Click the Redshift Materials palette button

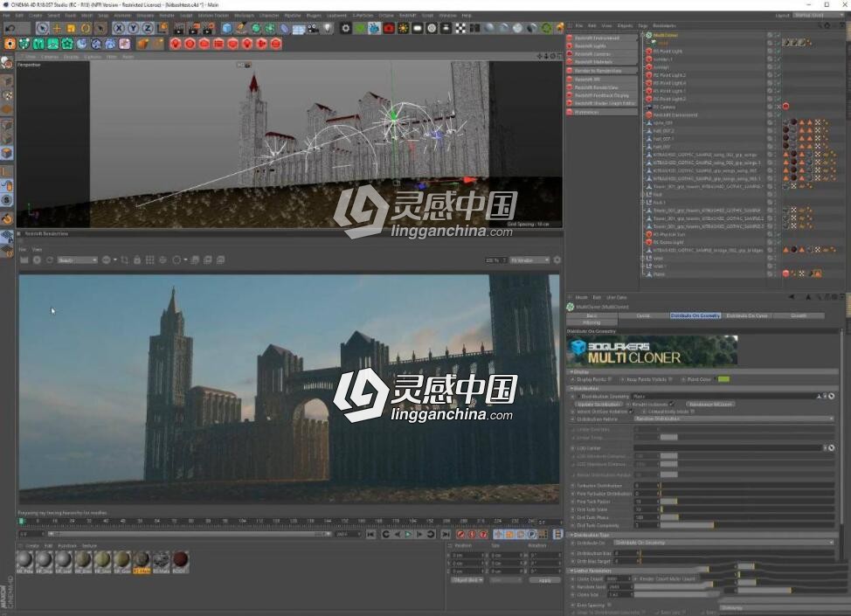tap(601, 62)
